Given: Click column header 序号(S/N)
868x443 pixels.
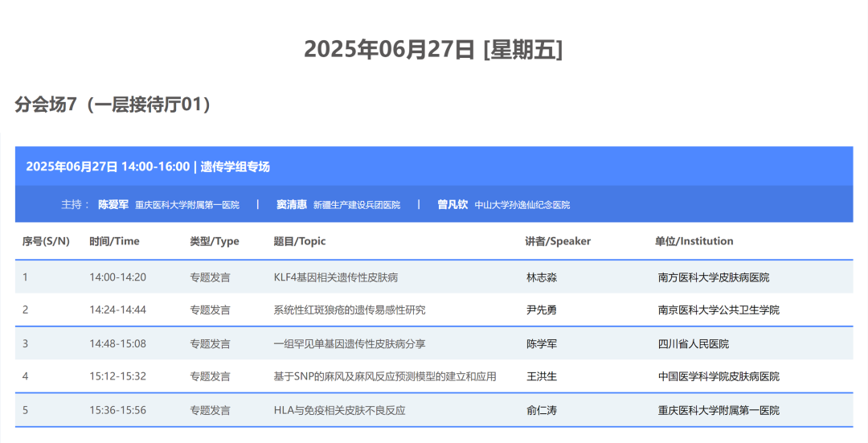Looking at the screenshot, I should (46, 241).
